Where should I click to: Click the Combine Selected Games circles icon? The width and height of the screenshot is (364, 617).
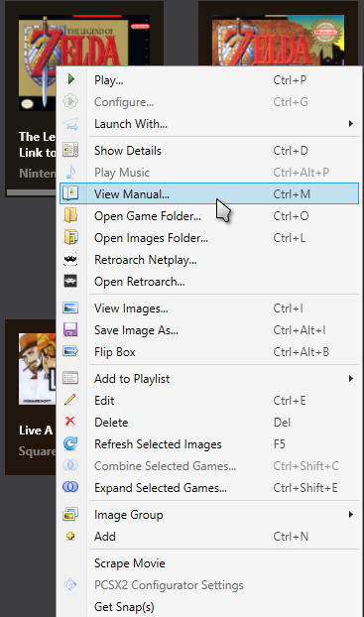[x=70, y=465]
